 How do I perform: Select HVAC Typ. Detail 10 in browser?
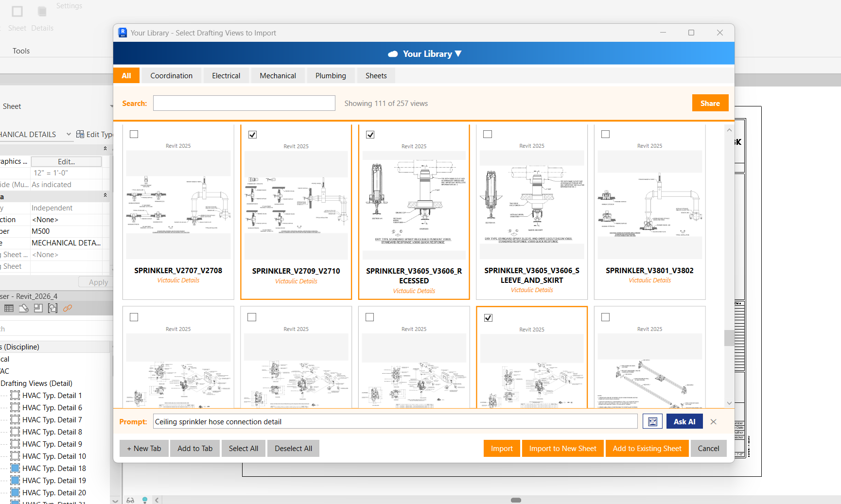54,456
